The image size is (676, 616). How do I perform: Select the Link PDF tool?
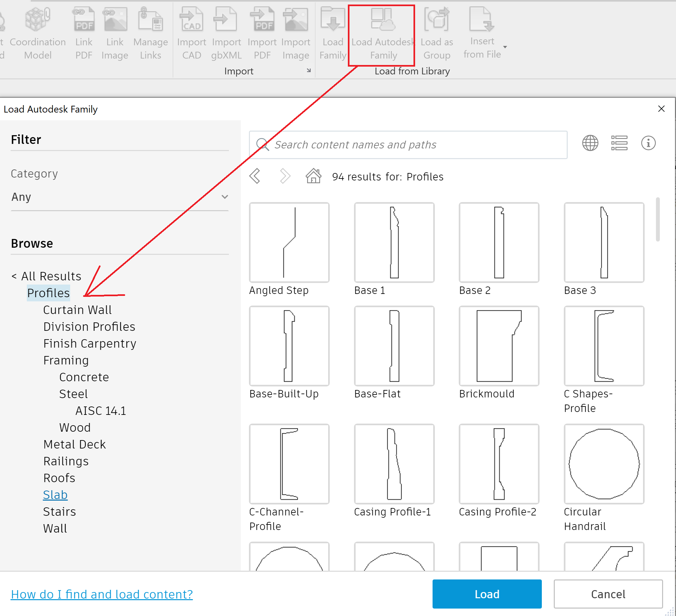pyautogui.click(x=83, y=32)
